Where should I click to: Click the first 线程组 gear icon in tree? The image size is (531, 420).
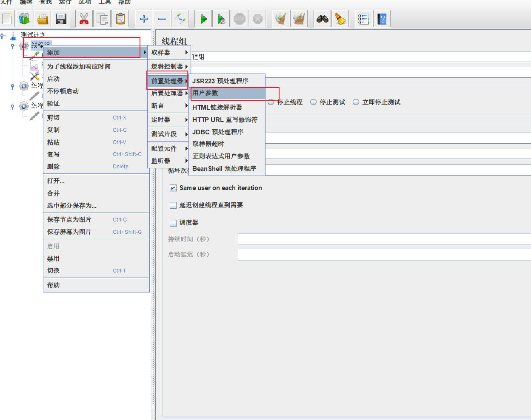tap(24, 45)
